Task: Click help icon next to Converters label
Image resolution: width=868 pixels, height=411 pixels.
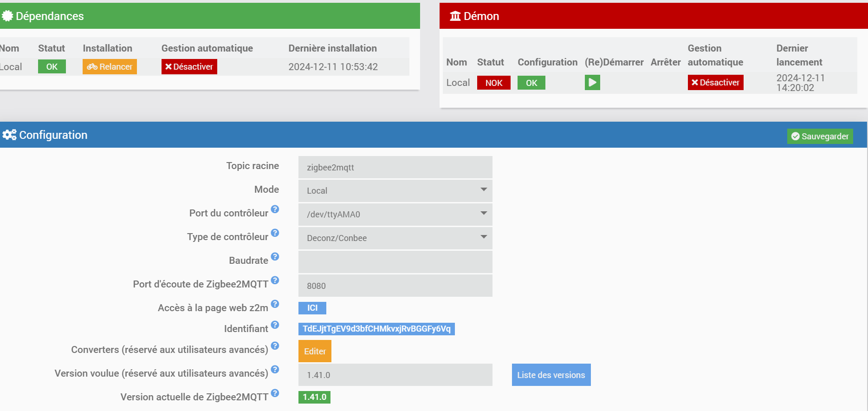Action: [x=275, y=346]
